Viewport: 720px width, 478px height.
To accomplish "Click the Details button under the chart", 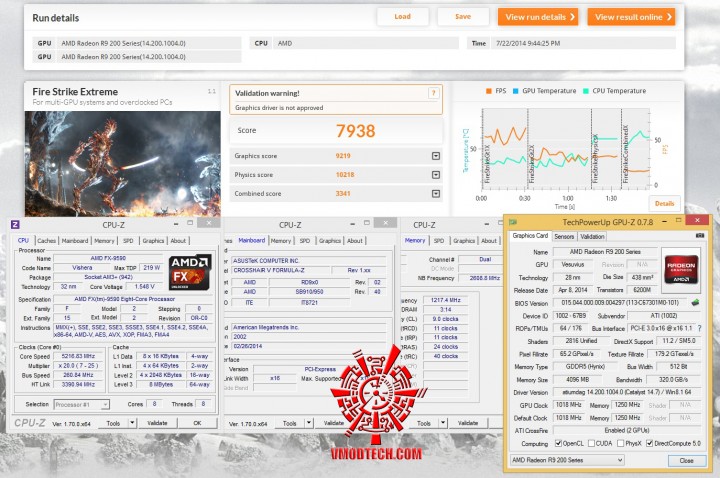I will pos(664,203).
